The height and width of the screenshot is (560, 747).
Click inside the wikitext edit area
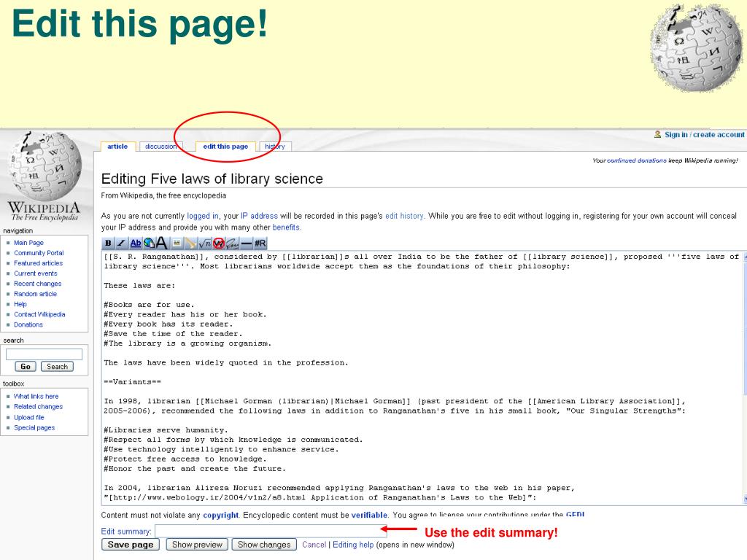[422, 377]
